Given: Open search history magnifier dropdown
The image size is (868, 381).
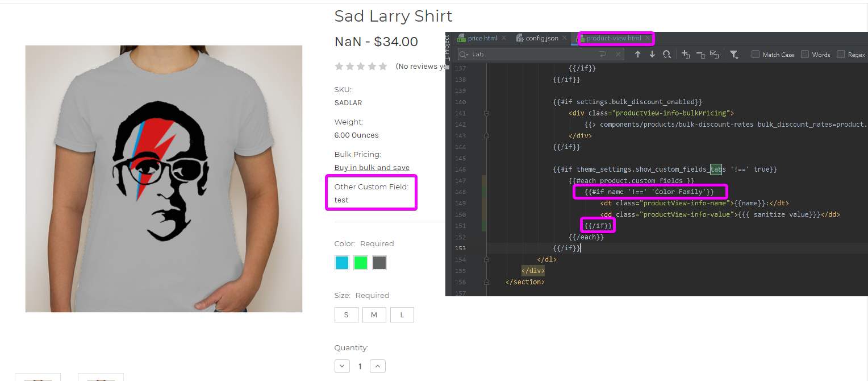Looking at the screenshot, I should tap(464, 54).
